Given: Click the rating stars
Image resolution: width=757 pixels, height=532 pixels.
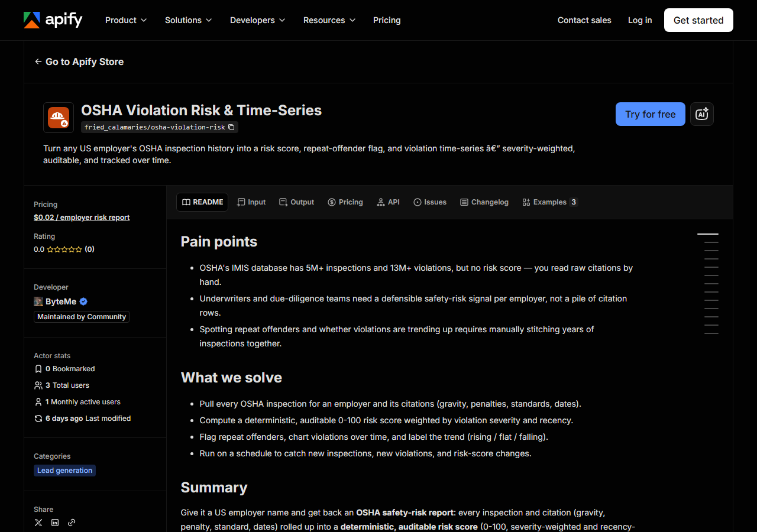Looking at the screenshot, I should point(64,249).
